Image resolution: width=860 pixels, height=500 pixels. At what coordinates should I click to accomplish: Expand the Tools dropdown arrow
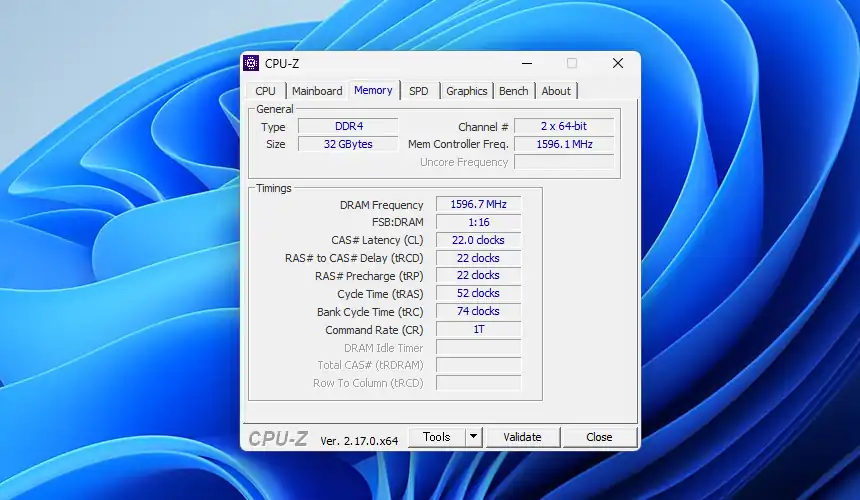click(x=473, y=437)
